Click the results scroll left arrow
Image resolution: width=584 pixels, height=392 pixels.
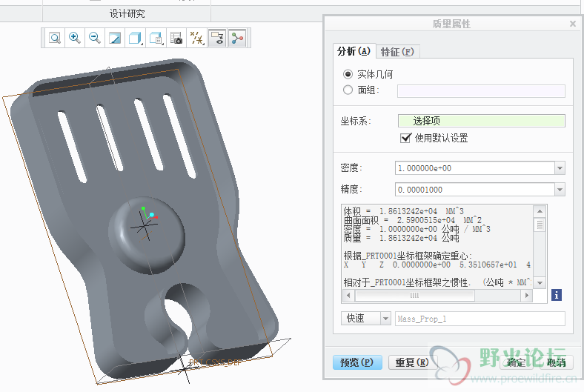(348, 295)
